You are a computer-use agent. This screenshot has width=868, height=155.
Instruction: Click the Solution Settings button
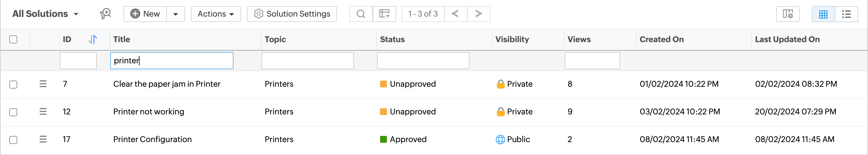tap(292, 14)
